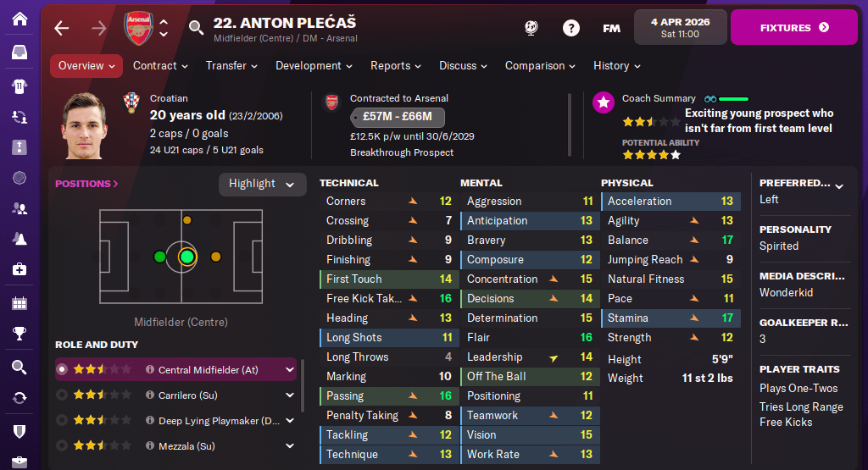Click the FM menu logo

click(611, 28)
